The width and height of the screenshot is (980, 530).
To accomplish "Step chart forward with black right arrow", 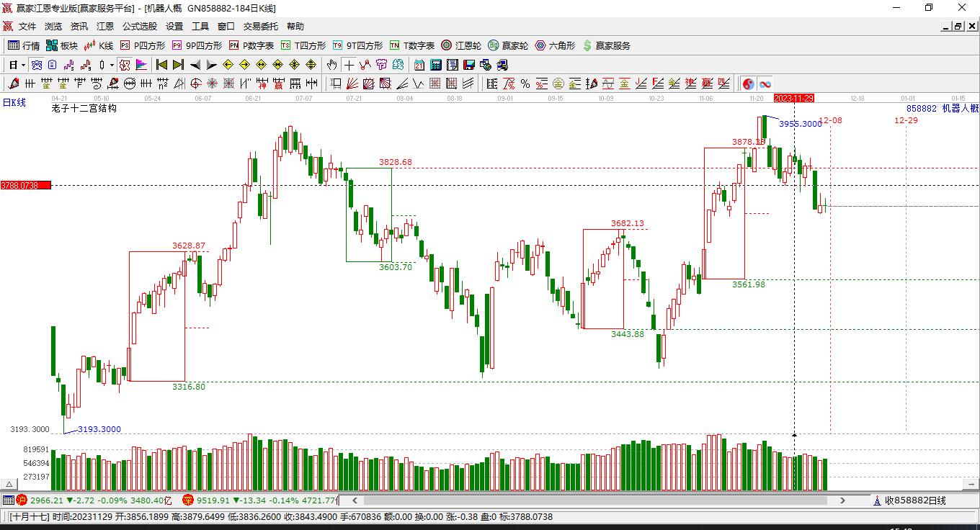I will [211, 65].
